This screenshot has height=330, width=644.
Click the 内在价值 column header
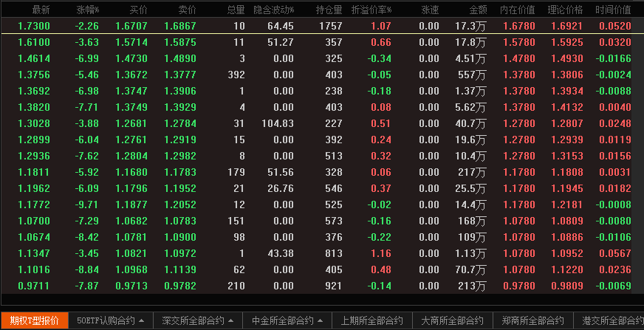518,10
